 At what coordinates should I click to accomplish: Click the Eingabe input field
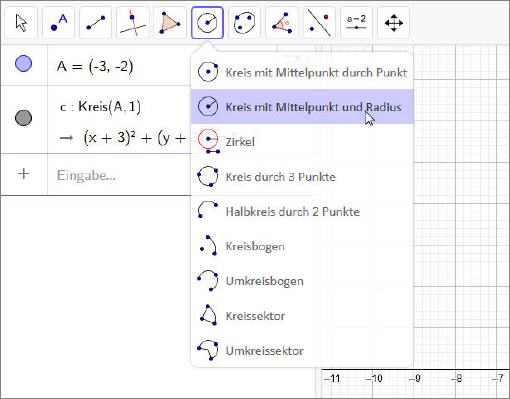[119, 175]
